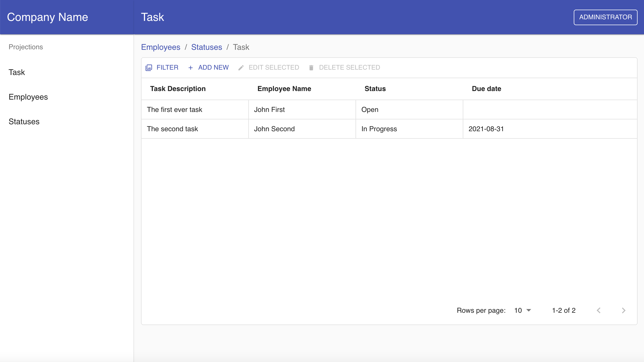Click the ADMINISTRATOR button
Image resolution: width=644 pixels, height=362 pixels.
(605, 17)
